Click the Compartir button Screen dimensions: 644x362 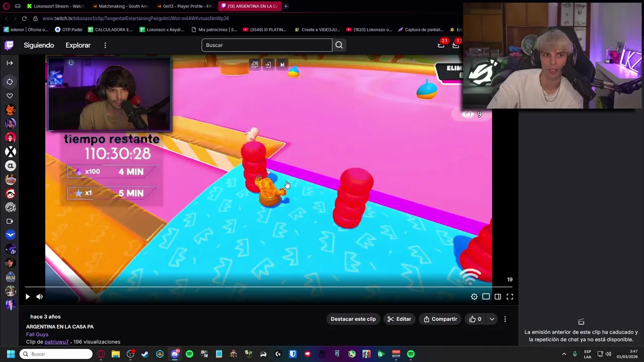(440, 319)
